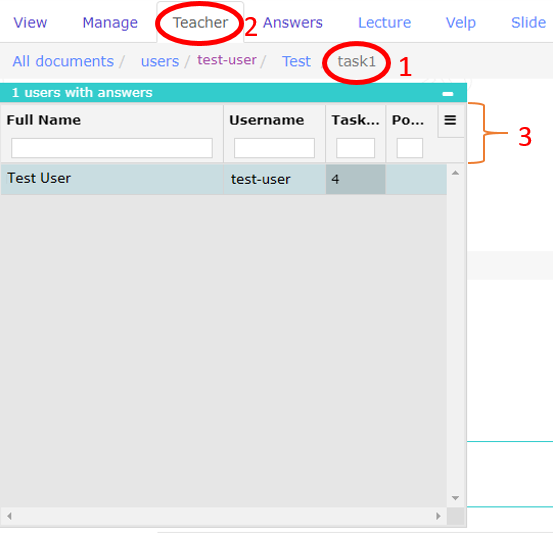Open the test-user breadcrumb link

point(227,60)
